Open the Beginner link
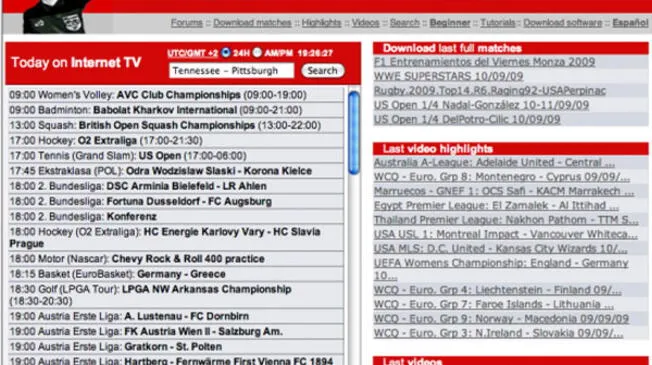This screenshot has width=652, height=365. tap(450, 23)
